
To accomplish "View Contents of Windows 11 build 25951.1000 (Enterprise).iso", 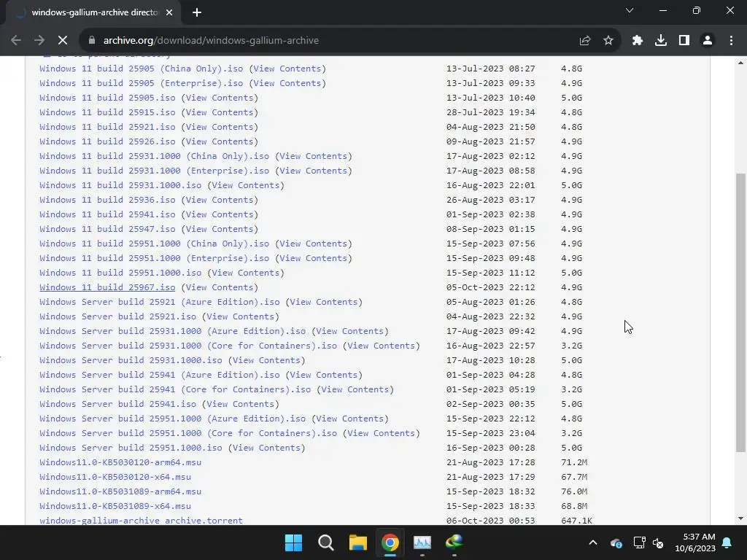I will (314, 258).
